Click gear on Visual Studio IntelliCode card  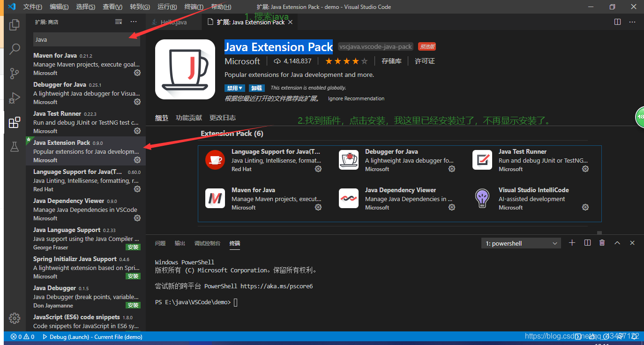click(x=585, y=207)
